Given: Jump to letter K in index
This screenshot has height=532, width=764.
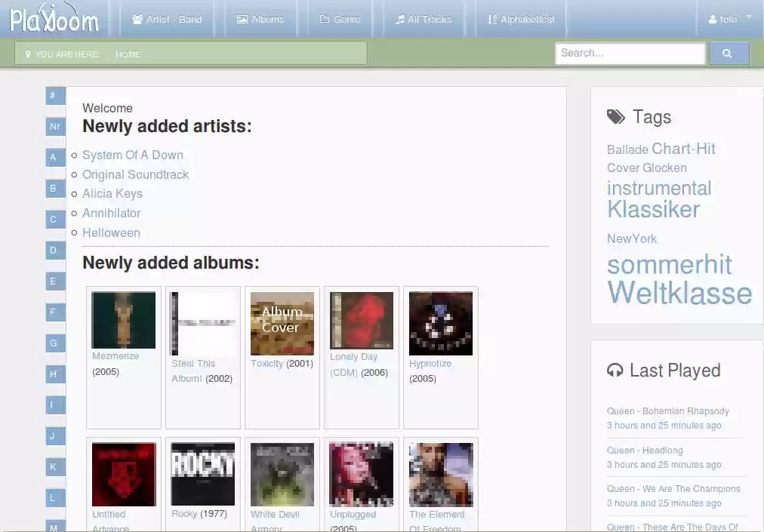Looking at the screenshot, I should pos(56,466).
